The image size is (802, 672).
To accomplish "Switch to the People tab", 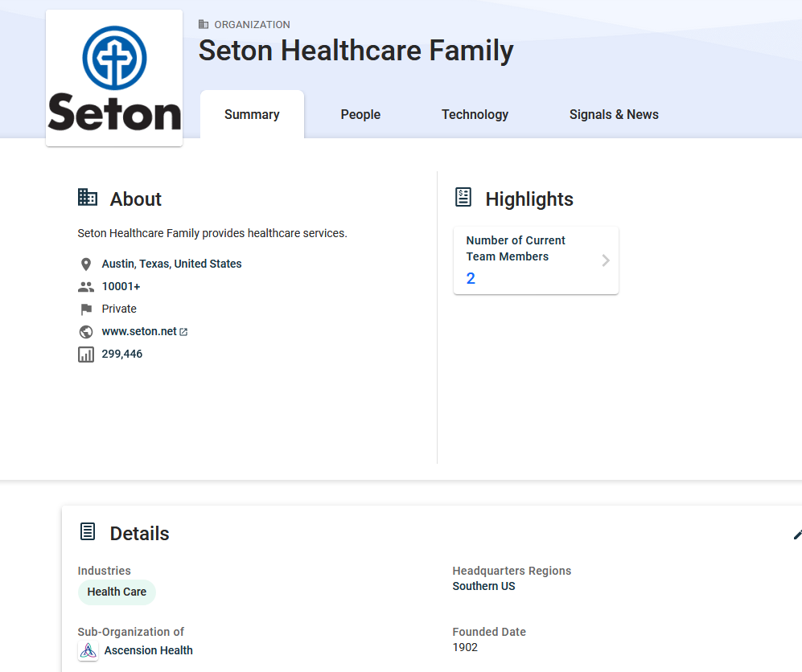I will 360,114.
